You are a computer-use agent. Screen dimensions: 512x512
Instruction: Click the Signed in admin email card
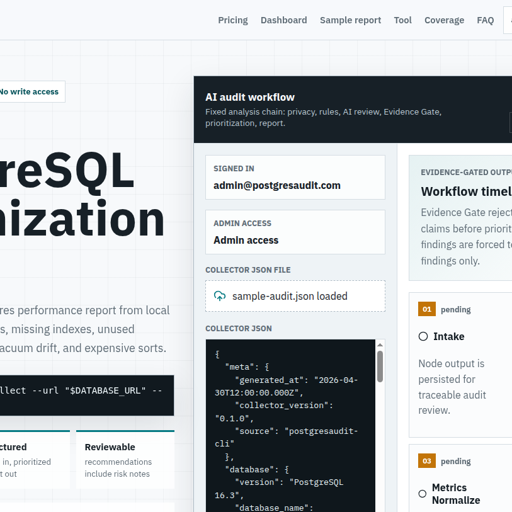pyautogui.click(x=295, y=177)
